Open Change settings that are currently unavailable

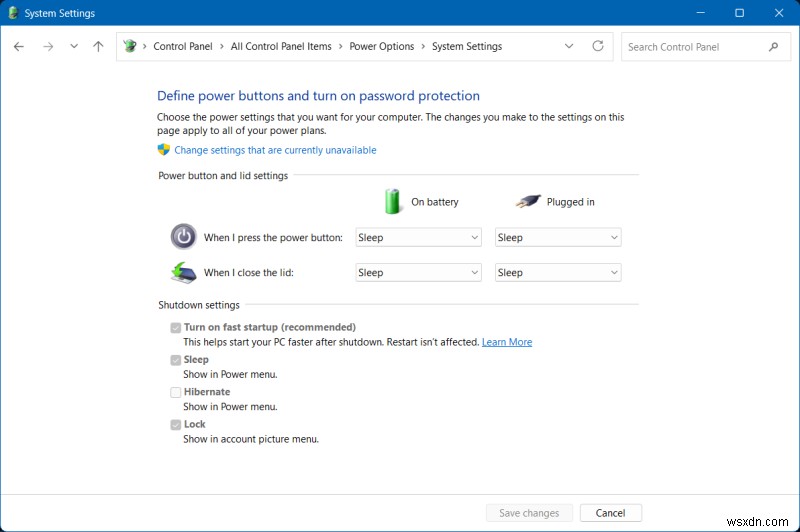coord(275,150)
